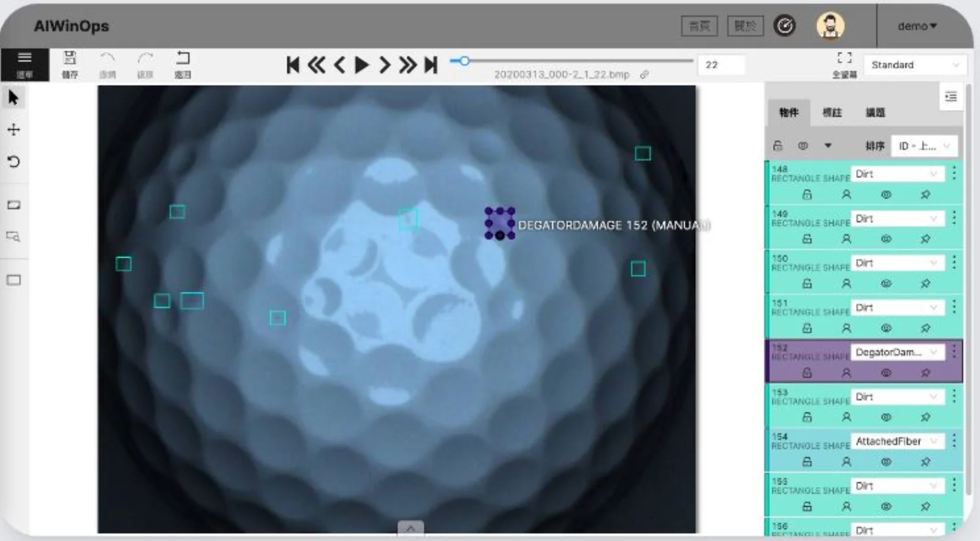Lock object 149
This screenshot has height=541, width=980.
[807, 239]
